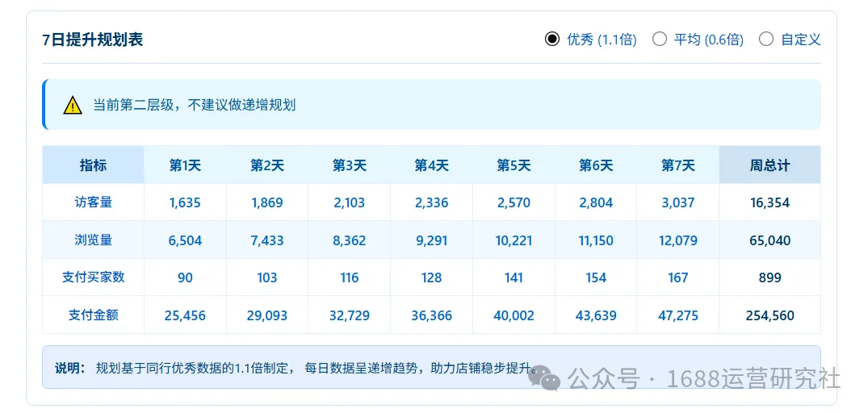Click weekly page views total 65,040

770,240
